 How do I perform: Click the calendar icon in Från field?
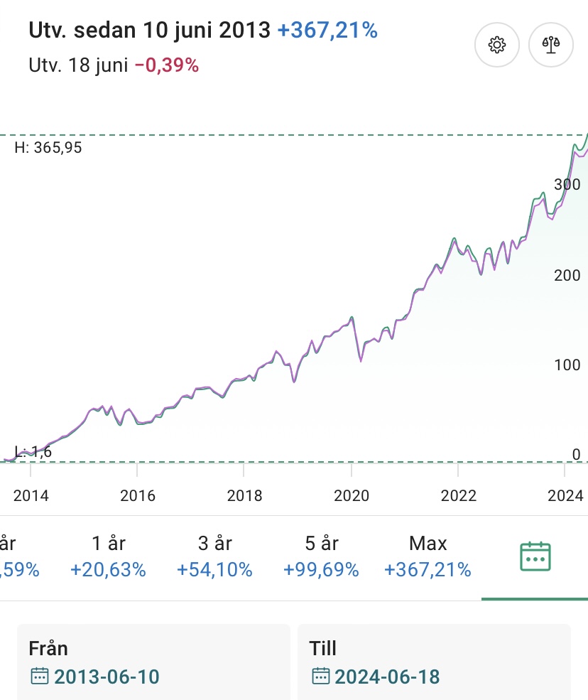40,676
